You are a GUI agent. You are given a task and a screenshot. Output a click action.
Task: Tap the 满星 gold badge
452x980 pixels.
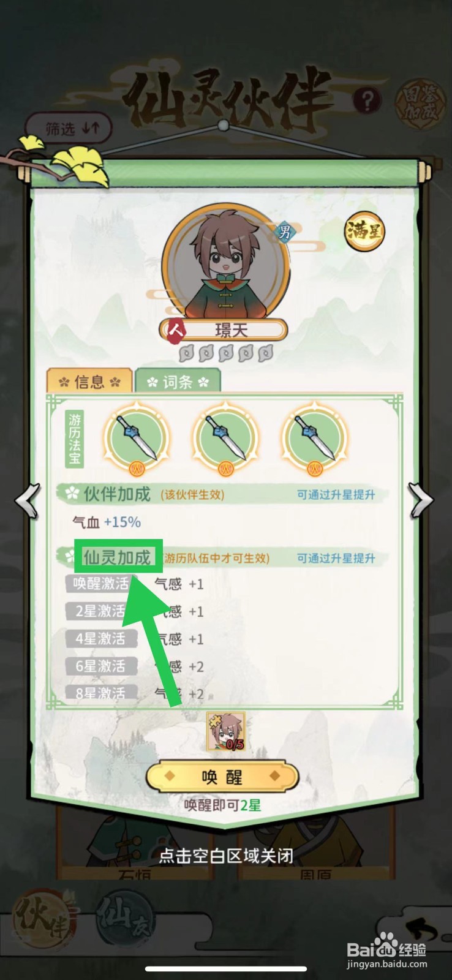364,232
